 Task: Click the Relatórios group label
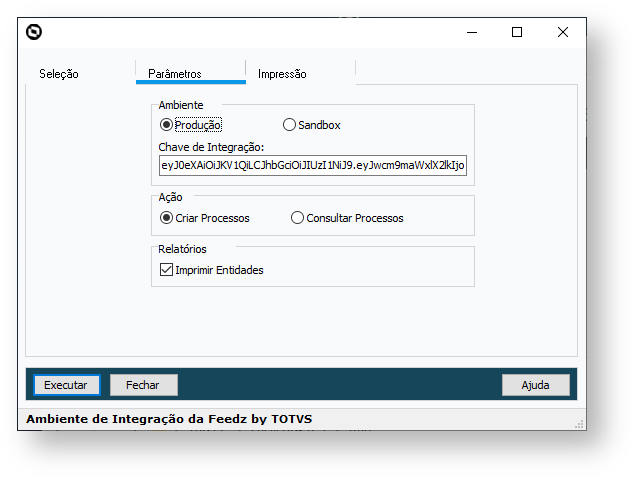coord(182,249)
